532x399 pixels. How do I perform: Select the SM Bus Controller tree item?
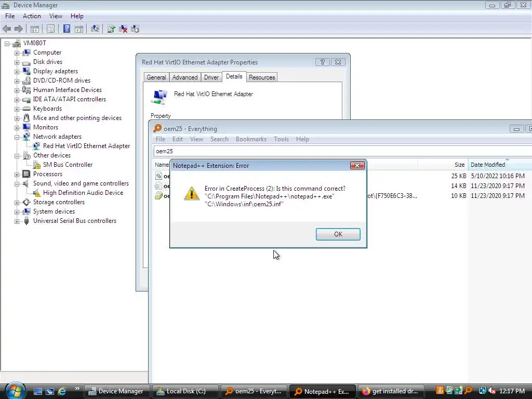tap(68, 165)
